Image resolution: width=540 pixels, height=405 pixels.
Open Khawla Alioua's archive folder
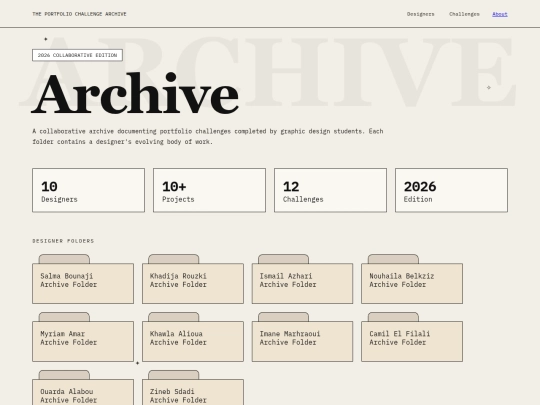coord(193,337)
